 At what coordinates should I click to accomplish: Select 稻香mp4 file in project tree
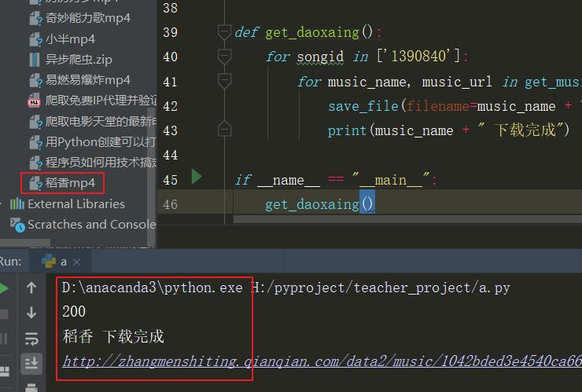[70, 183]
